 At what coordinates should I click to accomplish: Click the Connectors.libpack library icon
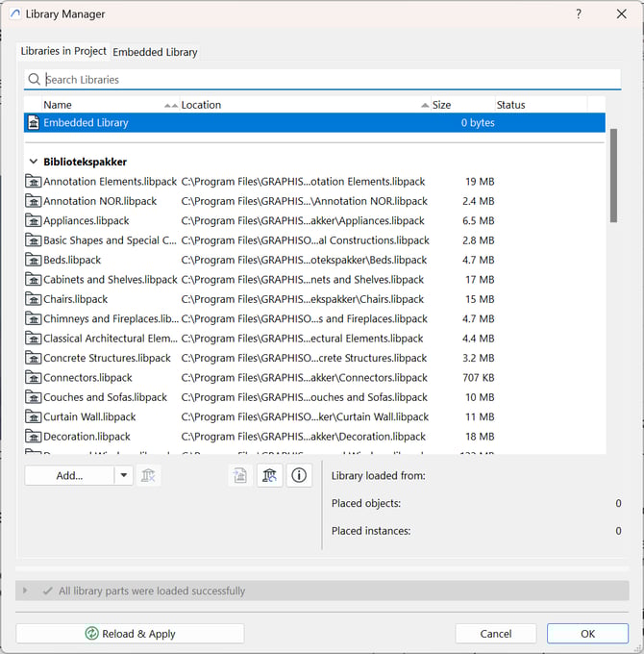click(34, 378)
